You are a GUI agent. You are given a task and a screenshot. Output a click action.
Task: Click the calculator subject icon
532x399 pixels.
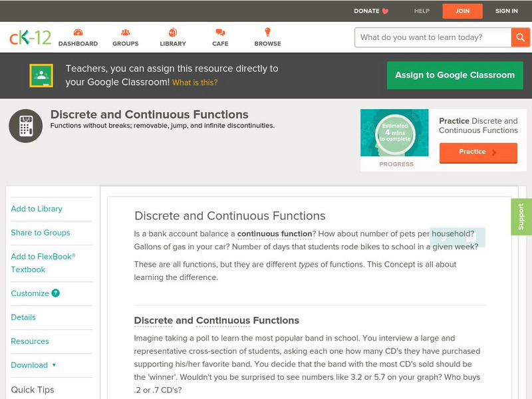[x=26, y=126]
